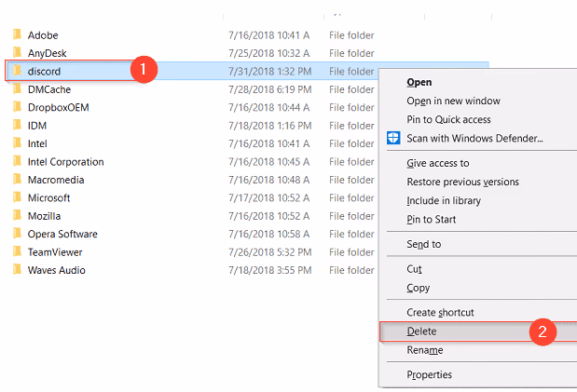This screenshot has width=577, height=392.
Task: Click the date 7/26/2018 5:32 PM
Action: [270, 252]
